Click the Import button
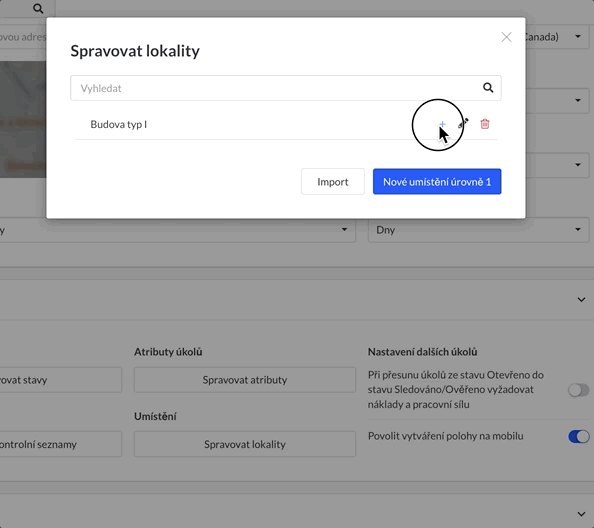Screen dimensions: 594x528 pos(333,182)
